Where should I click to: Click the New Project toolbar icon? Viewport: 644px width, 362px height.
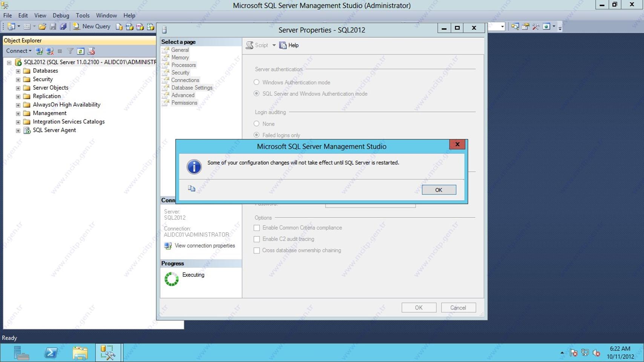tap(11, 26)
